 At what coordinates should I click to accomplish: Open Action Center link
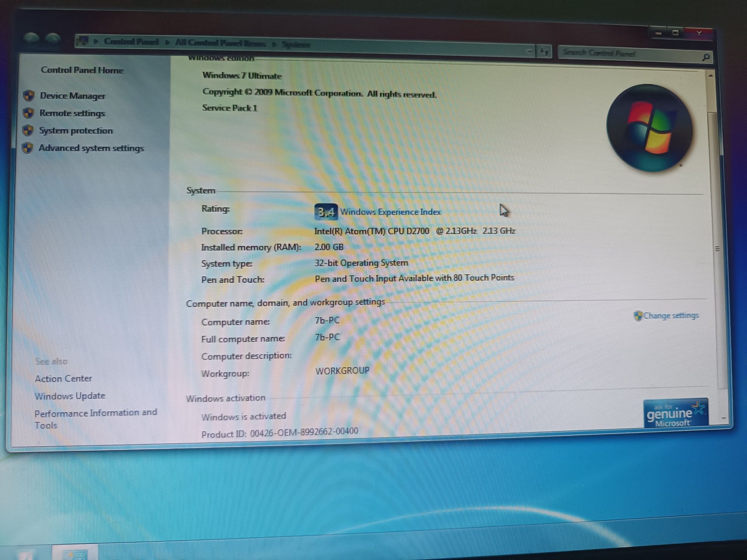pos(63,379)
